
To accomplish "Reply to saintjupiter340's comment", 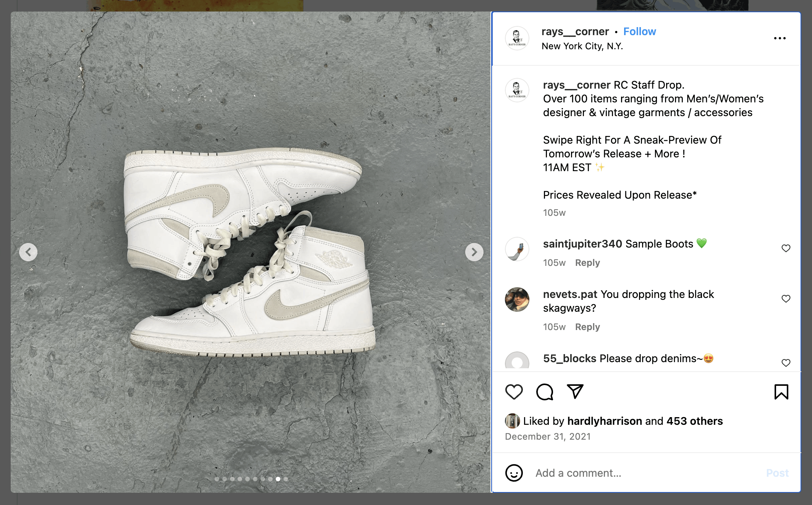I will (x=587, y=263).
